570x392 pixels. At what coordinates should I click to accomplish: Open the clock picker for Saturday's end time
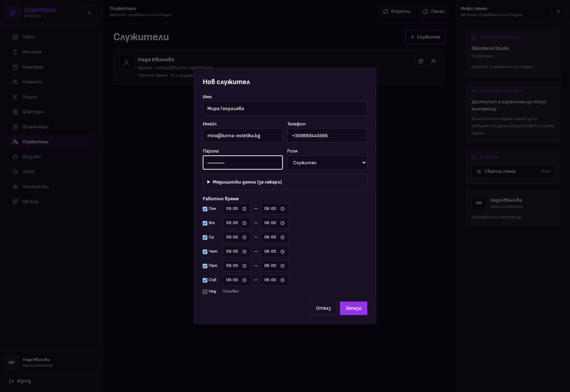[x=283, y=280]
